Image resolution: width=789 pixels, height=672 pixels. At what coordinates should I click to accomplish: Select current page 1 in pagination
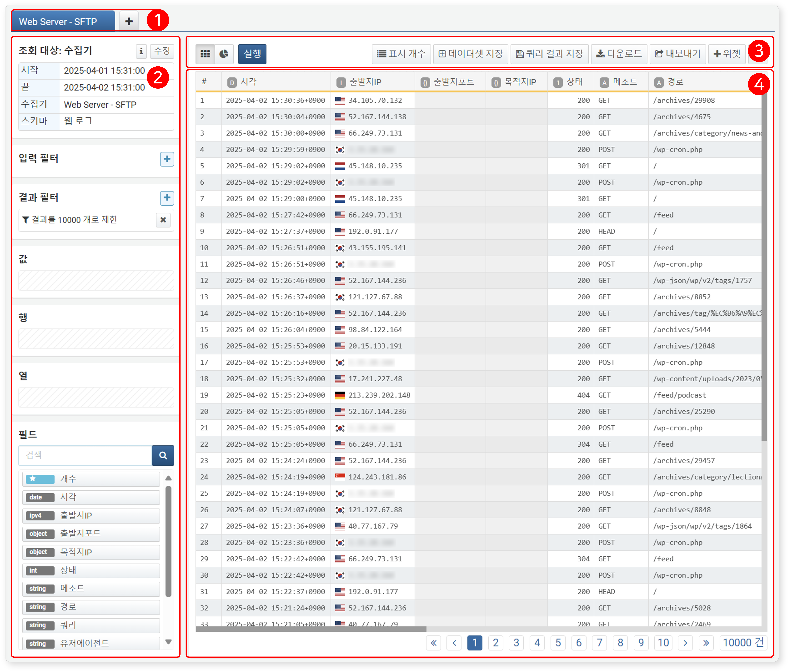coord(475,643)
